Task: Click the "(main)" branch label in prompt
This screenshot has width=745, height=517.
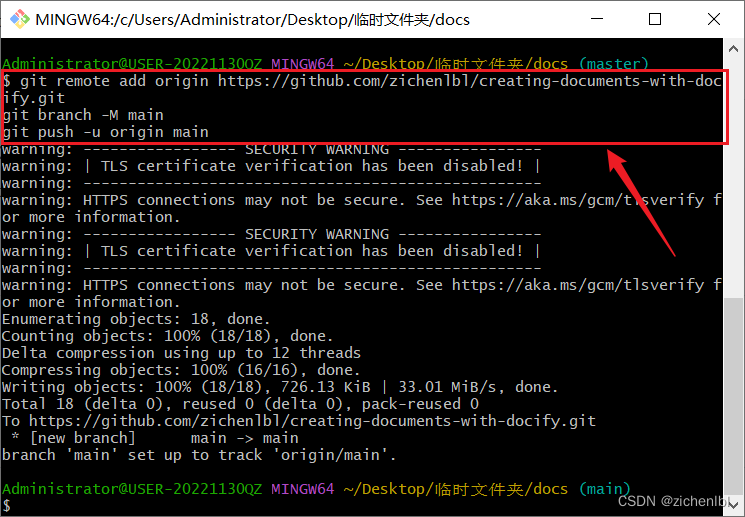Action: [x=604, y=489]
